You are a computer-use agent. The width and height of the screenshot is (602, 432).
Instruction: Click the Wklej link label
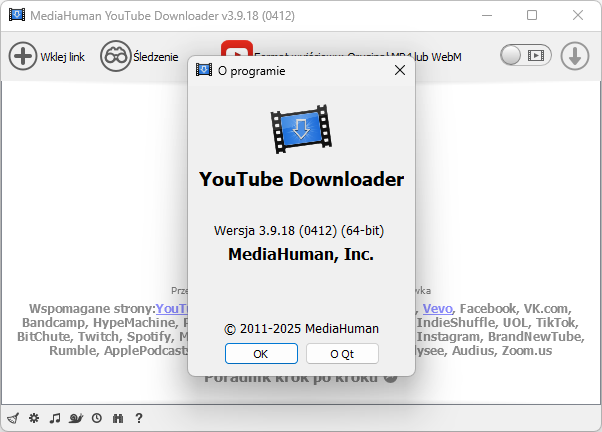coord(63,57)
